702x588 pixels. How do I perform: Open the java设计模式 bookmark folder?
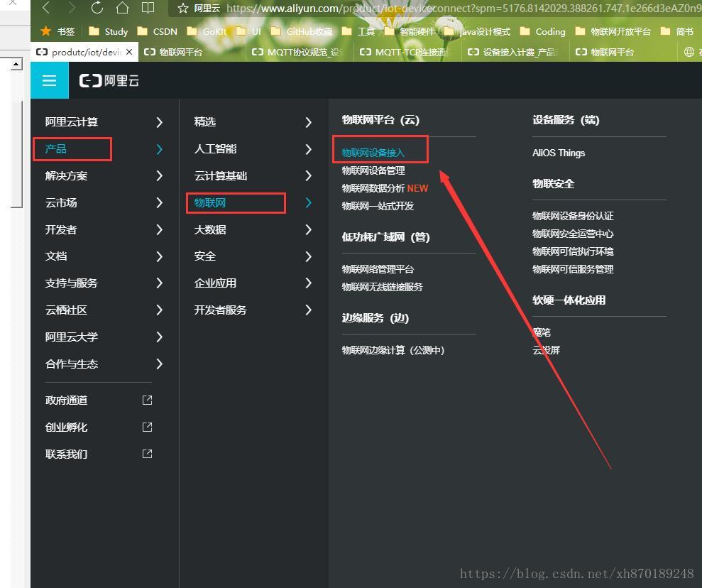pos(477,31)
